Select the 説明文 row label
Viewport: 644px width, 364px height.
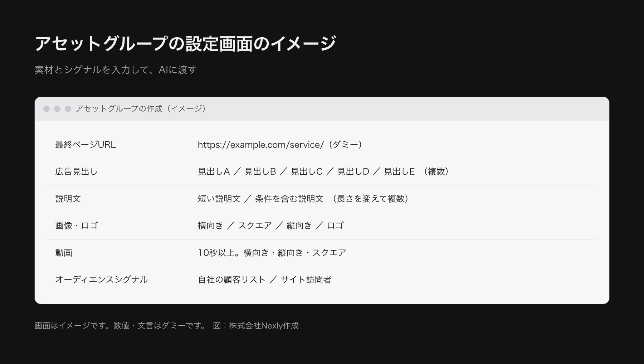pyautogui.click(x=68, y=199)
